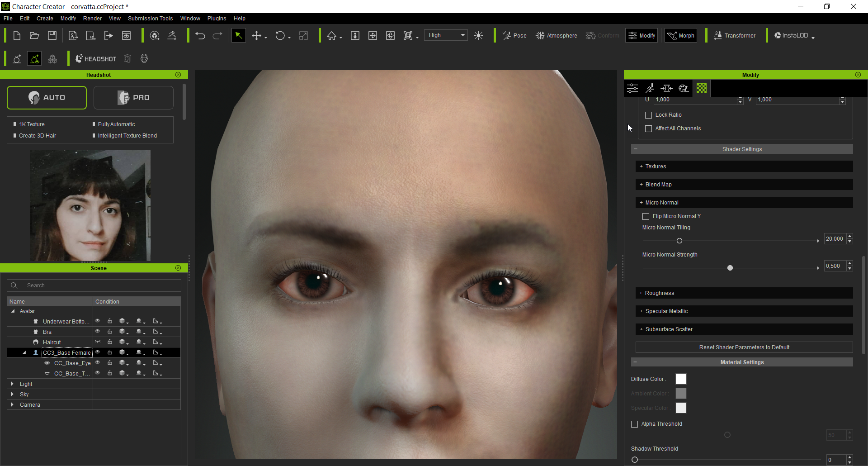Toggle visibility of Underwear Bottom
The height and width of the screenshot is (466, 868).
point(97,321)
